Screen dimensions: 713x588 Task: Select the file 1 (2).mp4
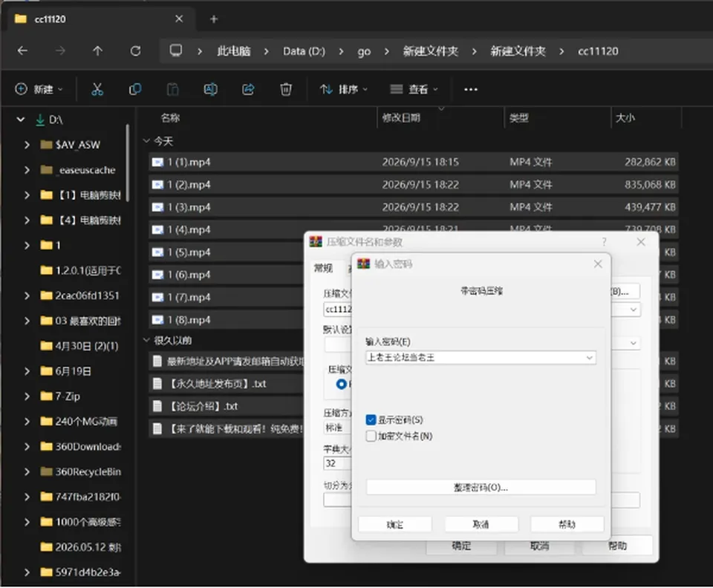(414, 184)
